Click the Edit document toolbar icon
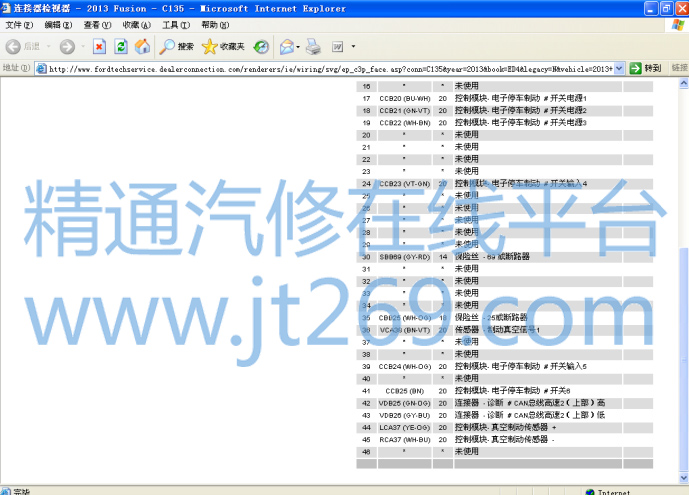This screenshot has width=689, height=495. (x=337, y=46)
